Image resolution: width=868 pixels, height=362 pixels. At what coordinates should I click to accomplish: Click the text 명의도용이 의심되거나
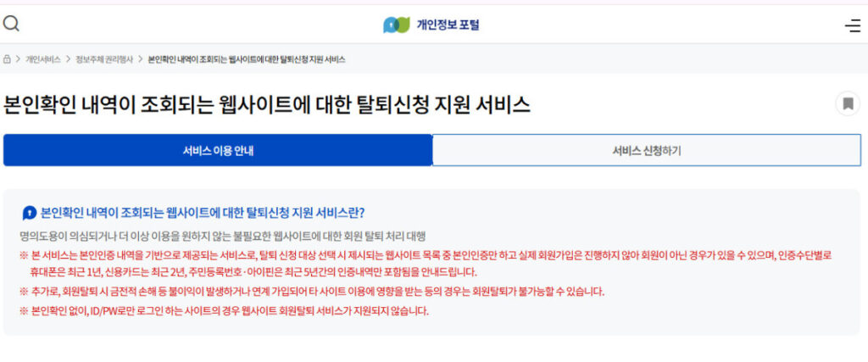[x=67, y=237]
